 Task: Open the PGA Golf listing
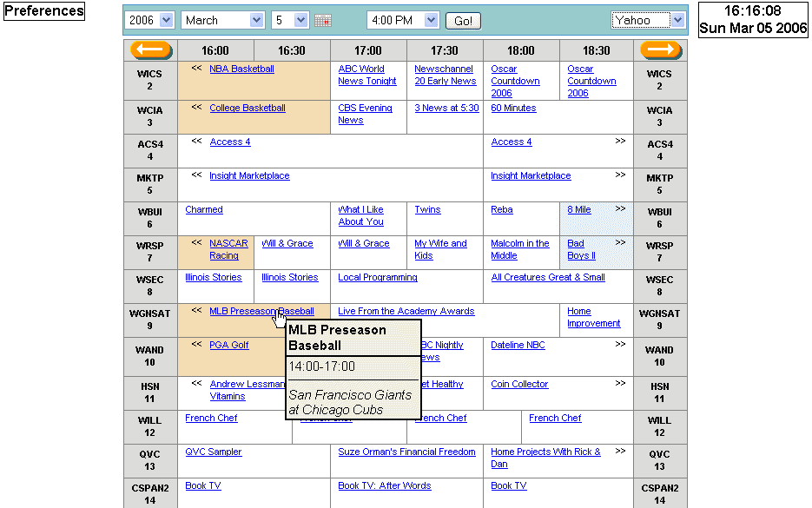point(229,345)
